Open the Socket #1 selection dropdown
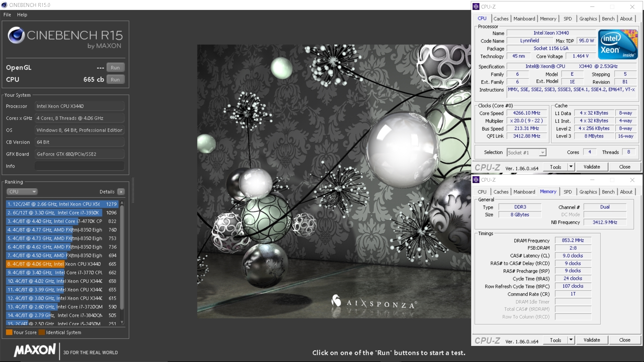Image resolution: width=644 pixels, height=362 pixels. point(526,153)
